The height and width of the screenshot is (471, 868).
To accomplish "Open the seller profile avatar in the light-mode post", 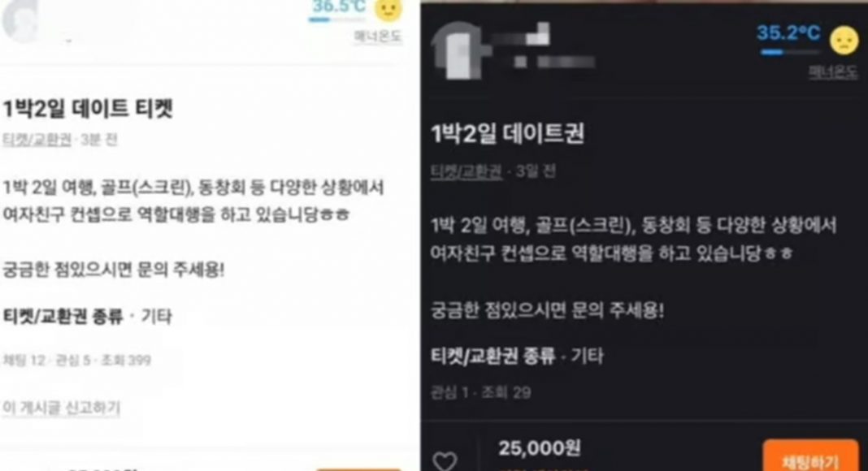I will pos(21,20).
